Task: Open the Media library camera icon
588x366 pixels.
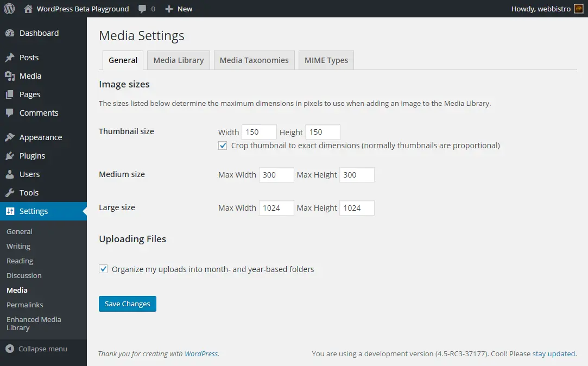Action: point(11,75)
